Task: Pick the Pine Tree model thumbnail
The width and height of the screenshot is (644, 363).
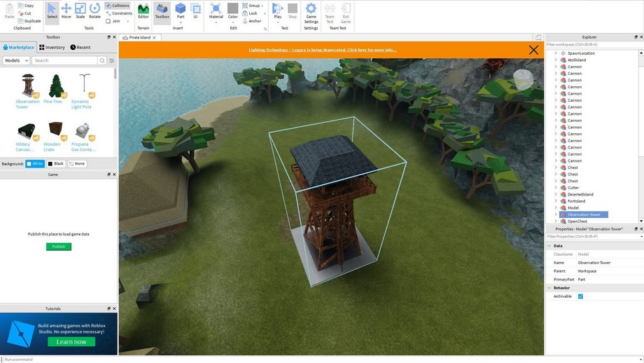Action: tap(56, 85)
